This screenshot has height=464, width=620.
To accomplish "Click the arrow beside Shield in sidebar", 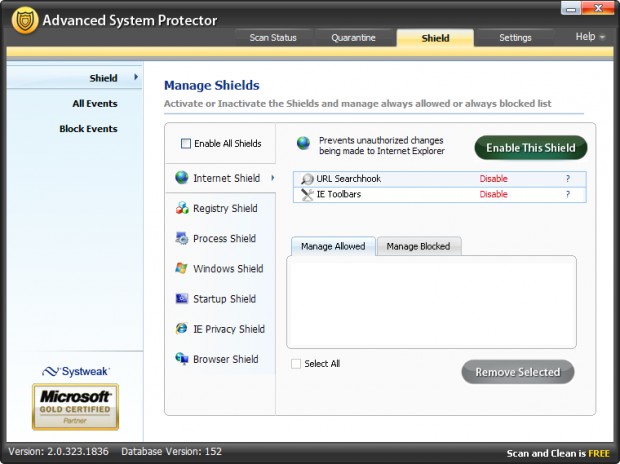I will [136, 77].
